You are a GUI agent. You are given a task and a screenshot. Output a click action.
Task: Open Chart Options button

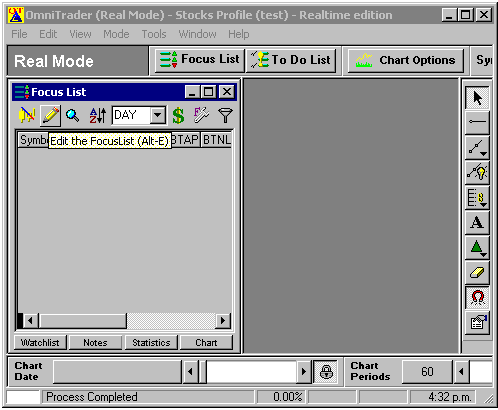pos(406,60)
